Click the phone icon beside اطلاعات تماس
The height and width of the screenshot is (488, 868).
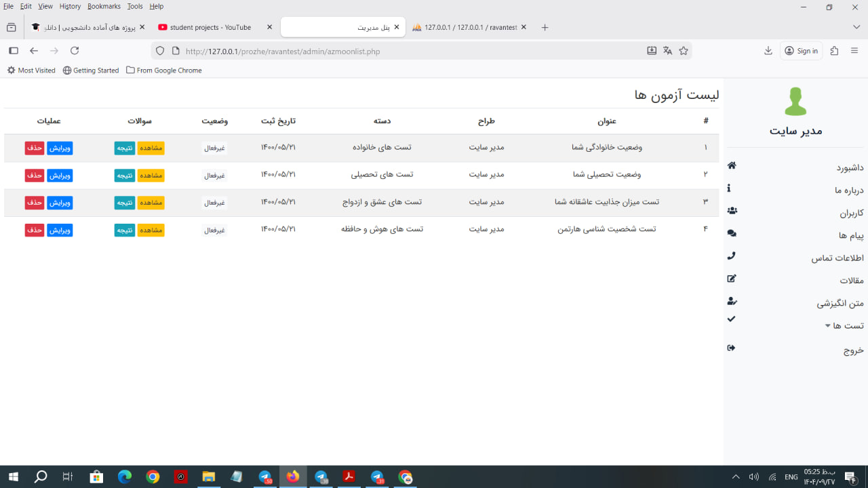tap(731, 256)
